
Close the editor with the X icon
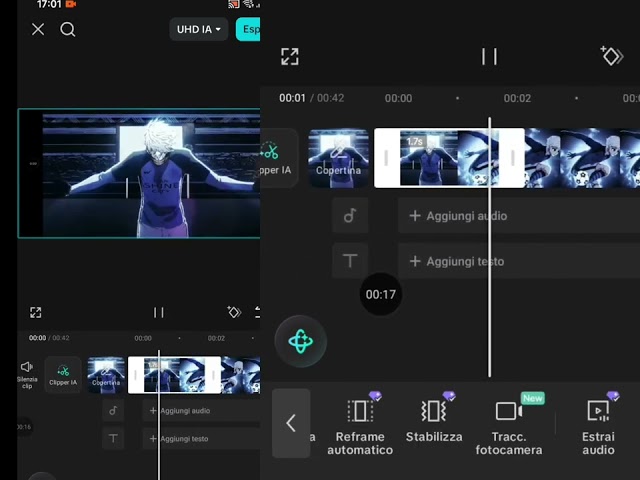[x=38, y=29]
